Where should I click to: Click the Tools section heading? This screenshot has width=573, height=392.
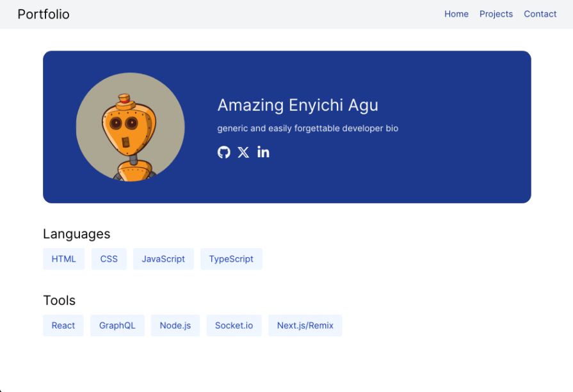point(60,300)
